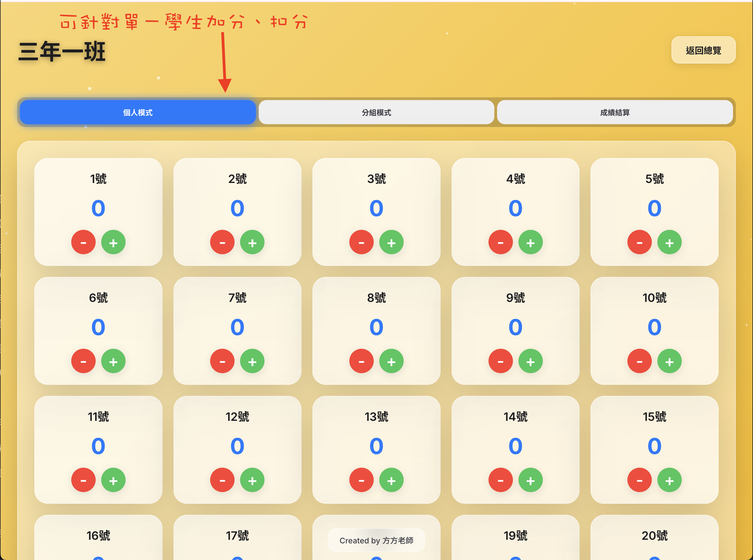The width and height of the screenshot is (753, 560).
Task: Subtract a point from student 5號
Action: pos(639,242)
